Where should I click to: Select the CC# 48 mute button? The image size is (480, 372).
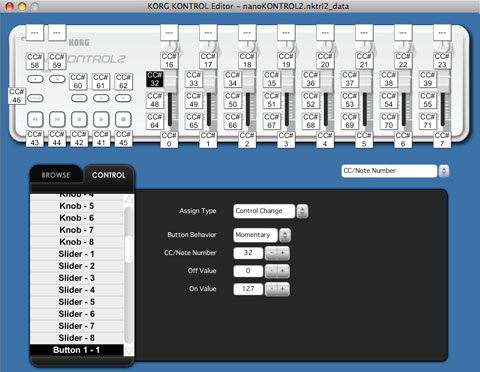point(155,100)
